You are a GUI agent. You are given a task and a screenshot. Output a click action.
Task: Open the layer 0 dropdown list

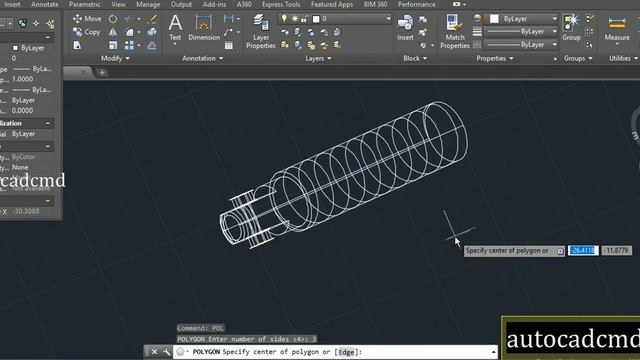click(388, 19)
